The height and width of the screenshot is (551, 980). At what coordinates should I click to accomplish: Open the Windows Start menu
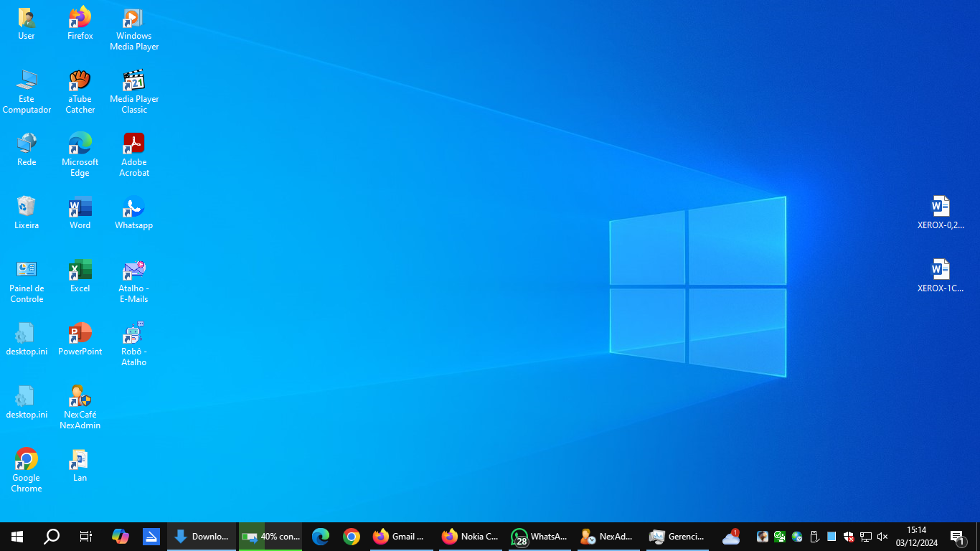pyautogui.click(x=17, y=537)
